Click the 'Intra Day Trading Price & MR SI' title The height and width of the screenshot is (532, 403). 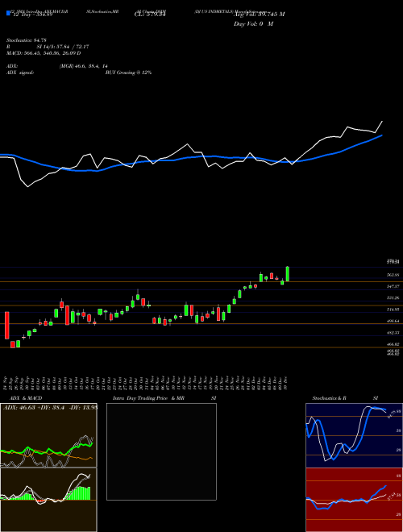click(164, 398)
